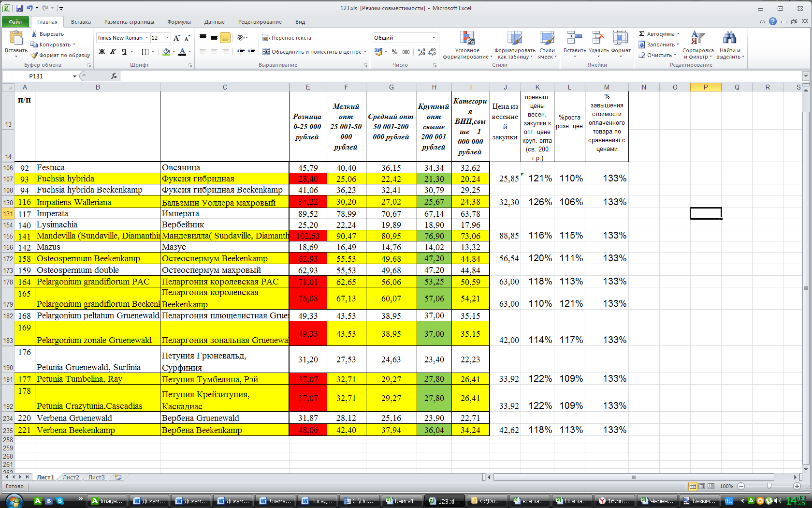Toggle bold (Ж) formatting
812x508 pixels.
tap(102, 52)
